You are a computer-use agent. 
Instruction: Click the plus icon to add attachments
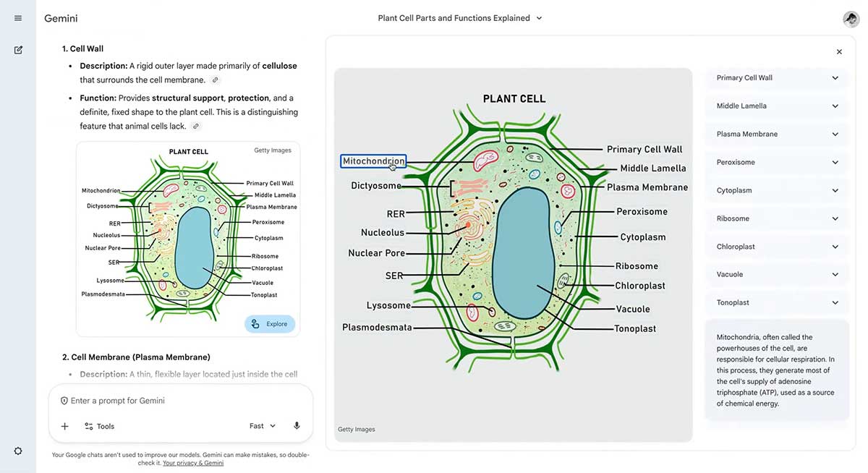coord(64,426)
